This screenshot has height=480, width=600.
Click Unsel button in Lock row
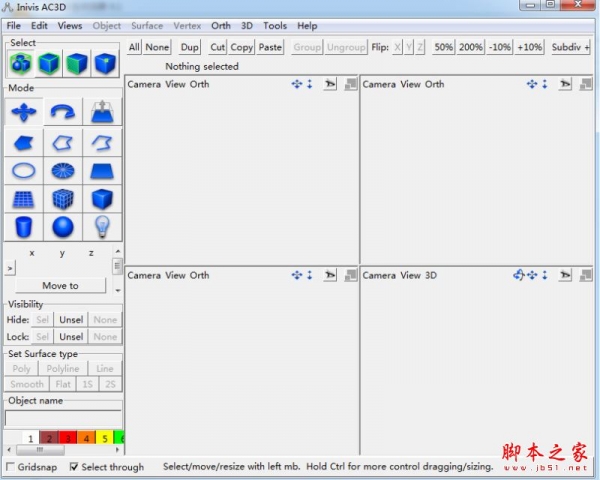pos(71,336)
